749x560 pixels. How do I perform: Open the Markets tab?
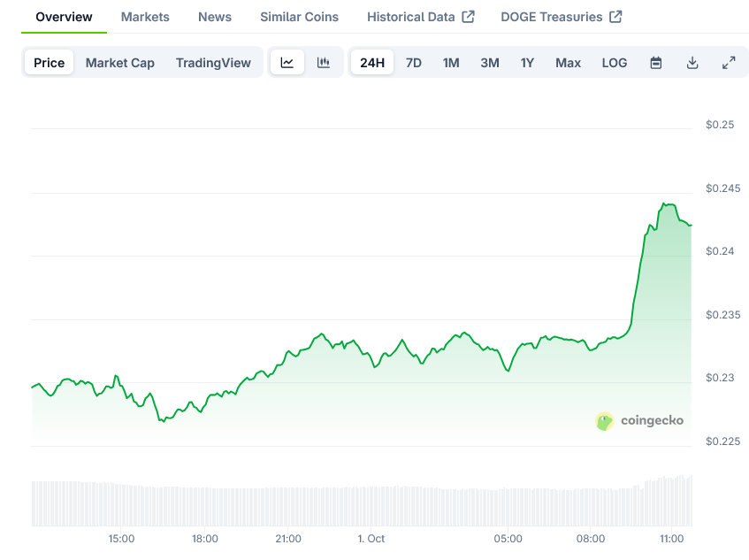pyautogui.click(x=145, y=17)
